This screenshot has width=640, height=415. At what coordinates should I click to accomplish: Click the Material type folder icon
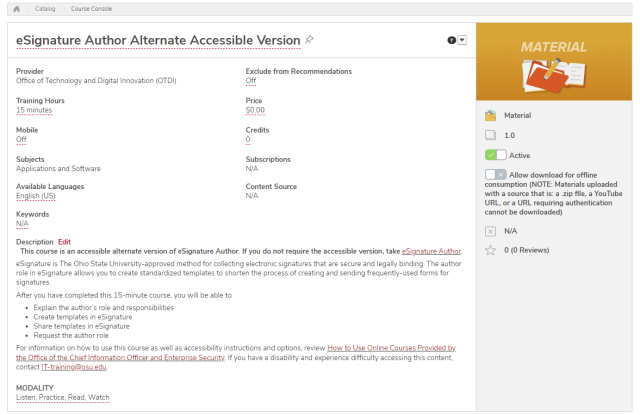[x=490, y=115]
